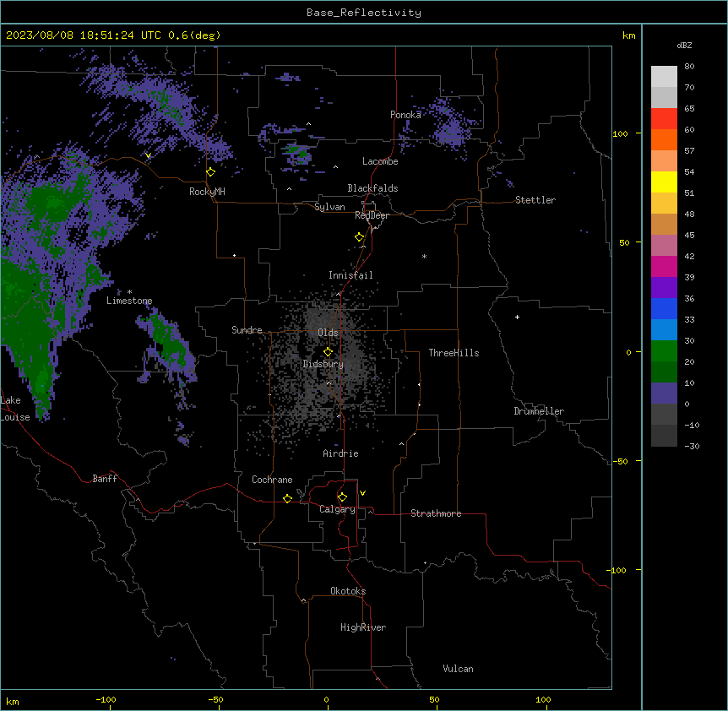The image size is (728, 711).
Task: Select the Cochrane city label
Action: [272, 480]
